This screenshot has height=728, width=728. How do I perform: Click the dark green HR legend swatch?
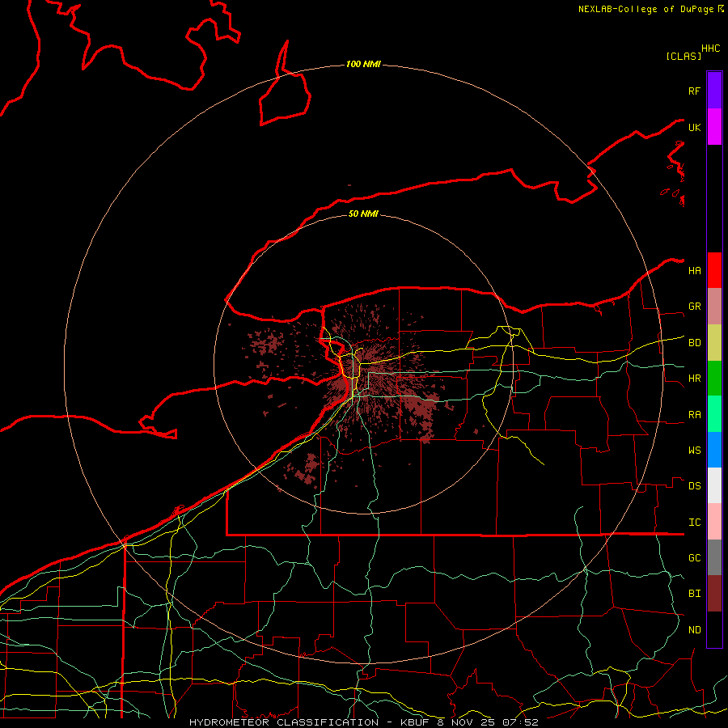(714, 379)
